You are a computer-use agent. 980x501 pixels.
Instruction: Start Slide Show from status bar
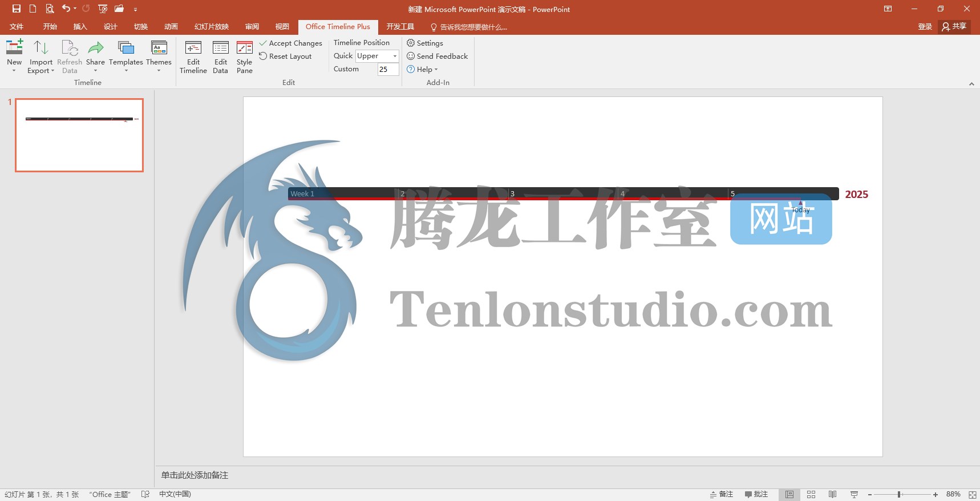pyautogui.click(x=854, y=494)
